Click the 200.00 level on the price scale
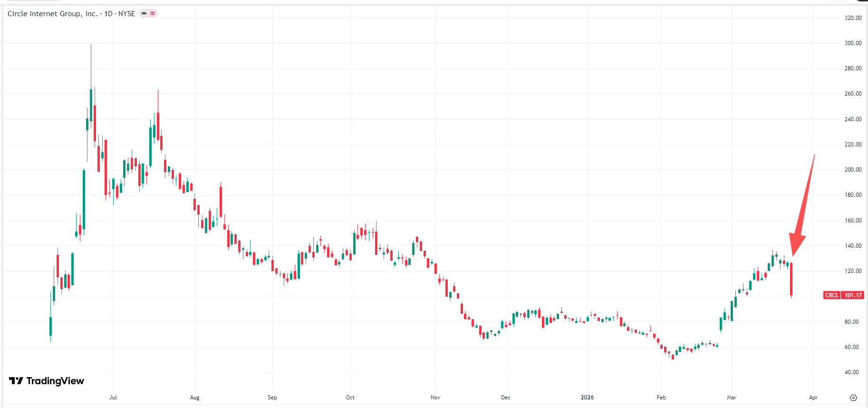 tap(853, 170)
